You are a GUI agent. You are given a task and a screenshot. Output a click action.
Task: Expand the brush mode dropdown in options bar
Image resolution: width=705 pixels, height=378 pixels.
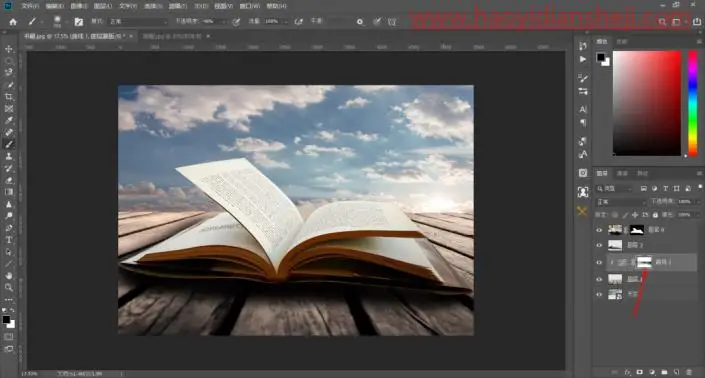tap(138, 22)
